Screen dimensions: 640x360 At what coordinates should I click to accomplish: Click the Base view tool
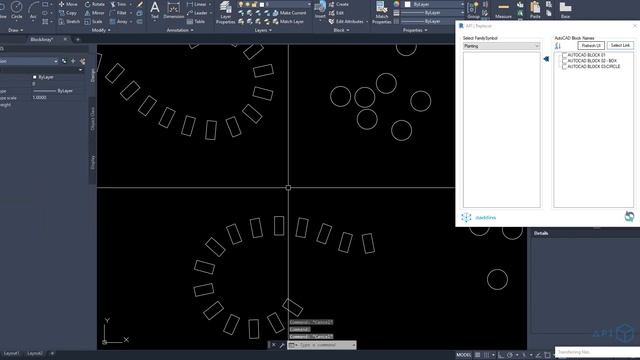point(565,11)
